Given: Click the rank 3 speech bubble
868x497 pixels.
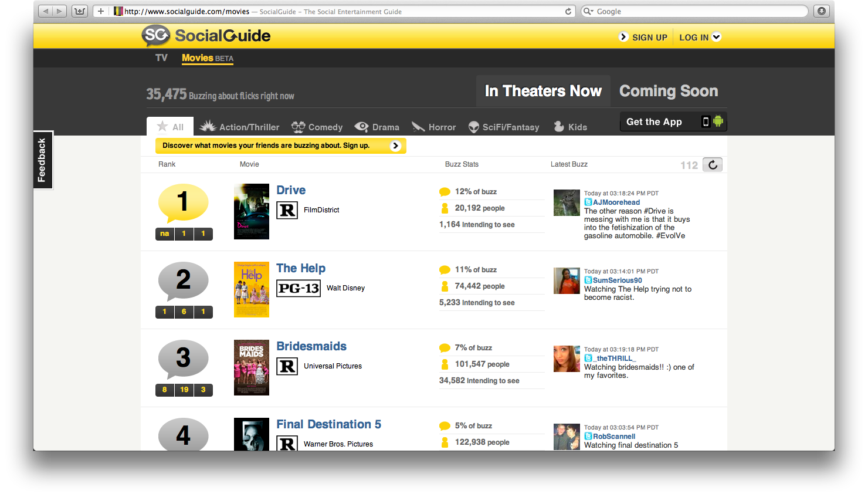Looking at the screenshot, I should click(183, 359).
